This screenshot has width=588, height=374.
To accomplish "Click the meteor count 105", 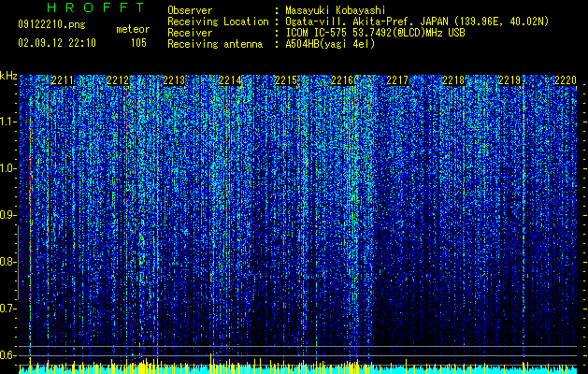I will tap(138, 43).
